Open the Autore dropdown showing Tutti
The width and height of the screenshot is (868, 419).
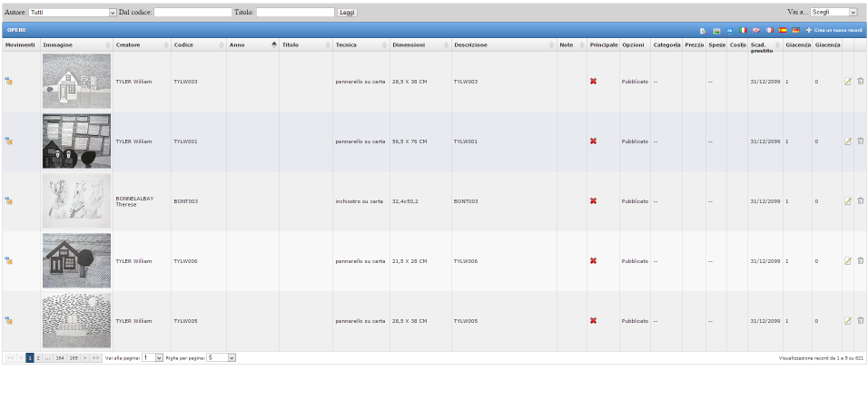73,13
